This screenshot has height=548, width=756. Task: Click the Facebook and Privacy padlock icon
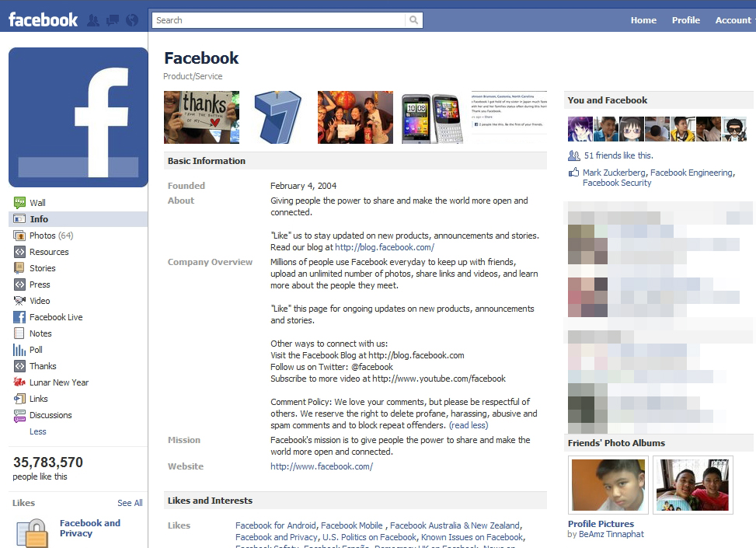(32, 533)
